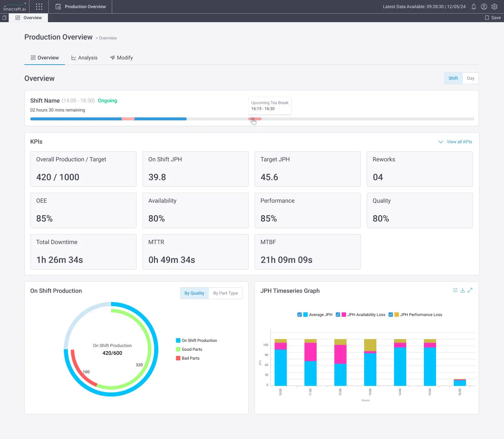
Task: Click the 420/600 donut center value
Action: pos(112,353)
